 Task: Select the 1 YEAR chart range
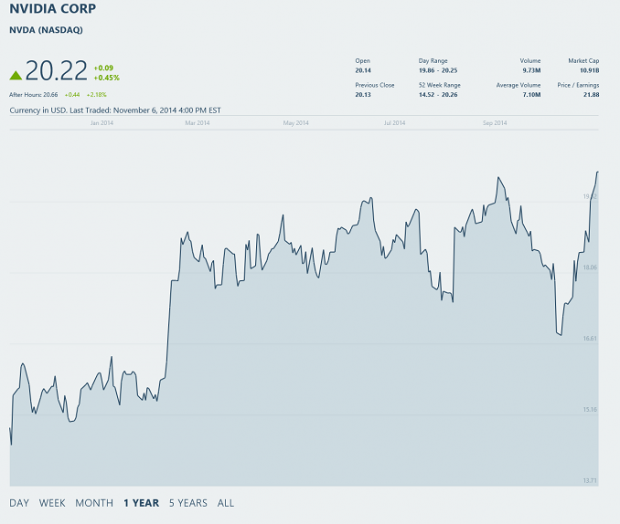click(x=141, y=503)
